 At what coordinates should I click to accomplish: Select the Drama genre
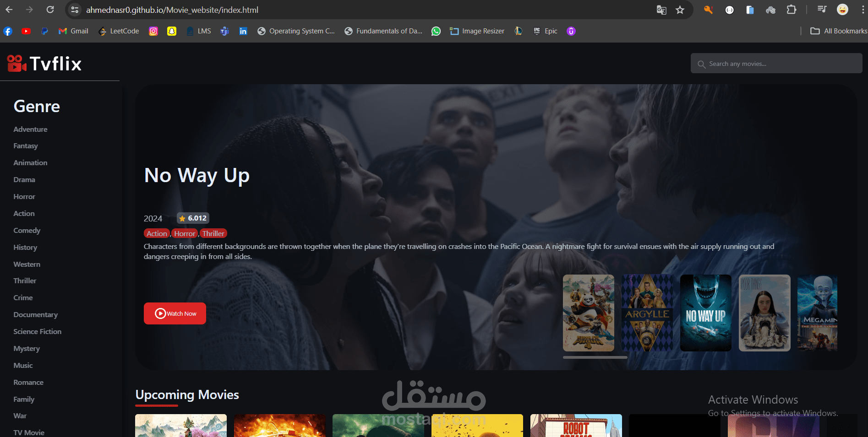[24, 180]
